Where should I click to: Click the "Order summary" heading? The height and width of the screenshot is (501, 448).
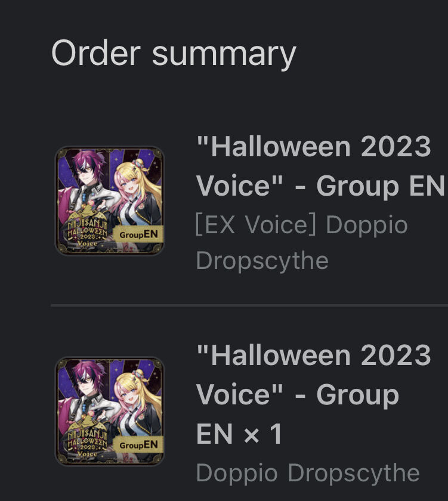[x=174, y=53]
